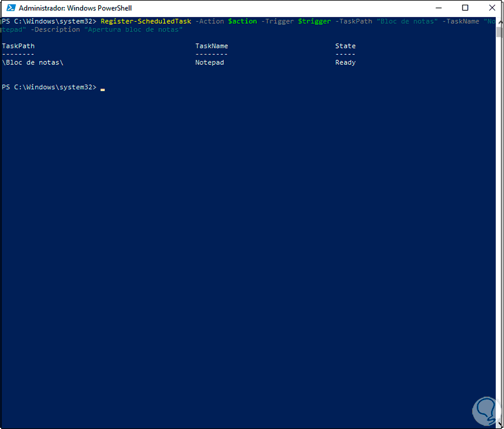Click the window title text
Screen dimensions: 504x429
(75, 8)
